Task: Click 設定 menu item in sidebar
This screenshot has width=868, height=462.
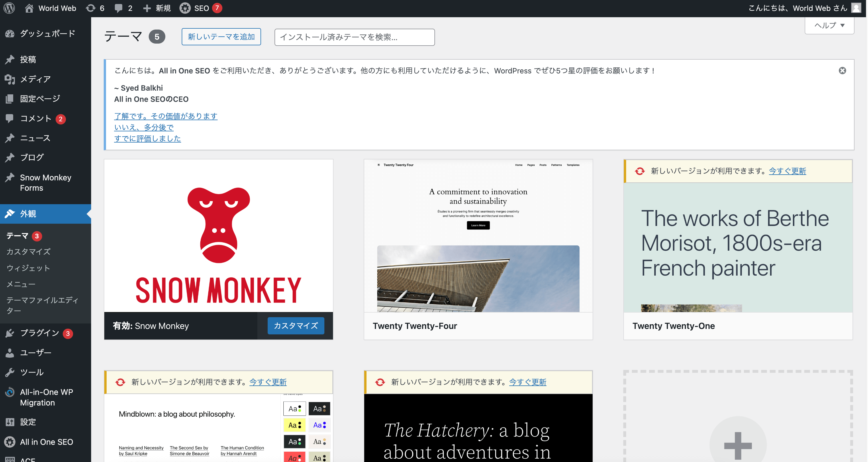Action: (28, 422)
